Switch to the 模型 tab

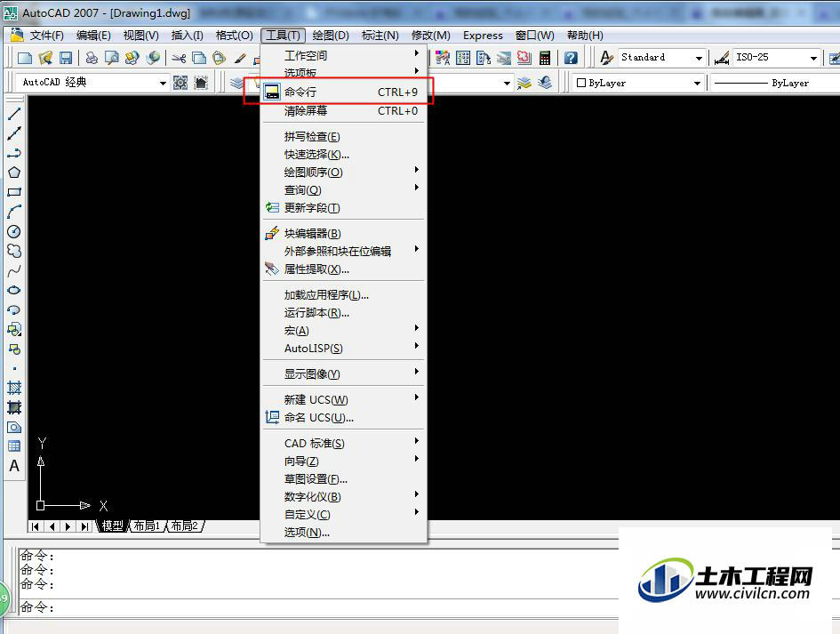pos(113,526)
